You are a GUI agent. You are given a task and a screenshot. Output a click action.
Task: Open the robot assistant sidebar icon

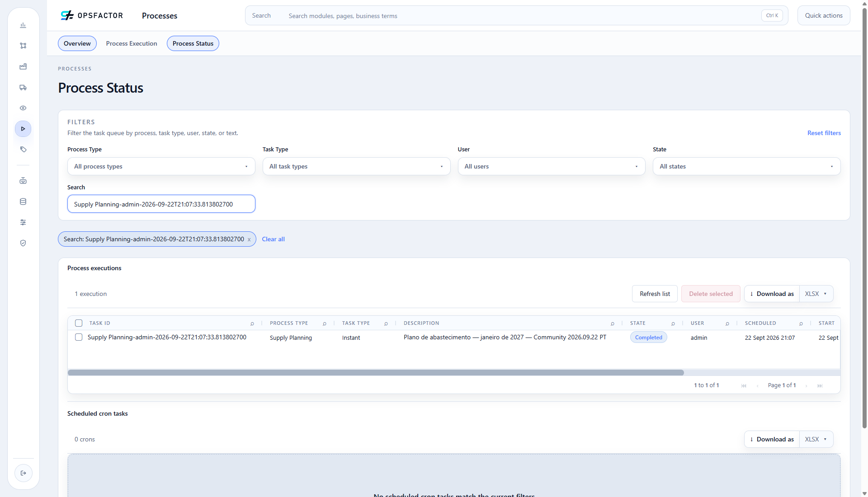pos(23,181)
